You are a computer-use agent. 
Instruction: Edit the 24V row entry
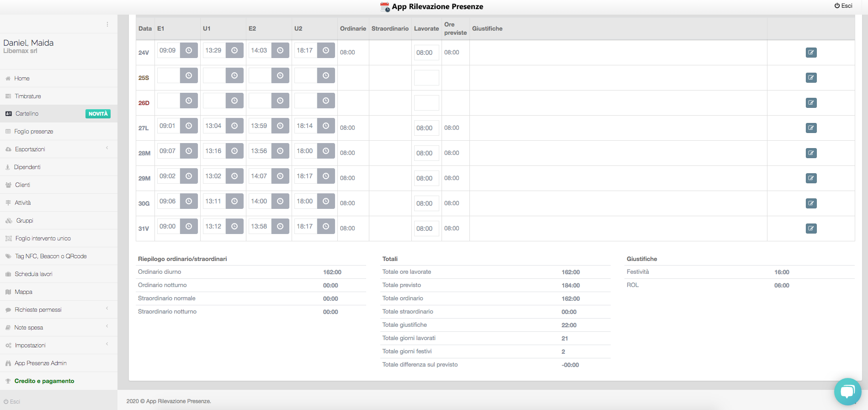(811, 53)
